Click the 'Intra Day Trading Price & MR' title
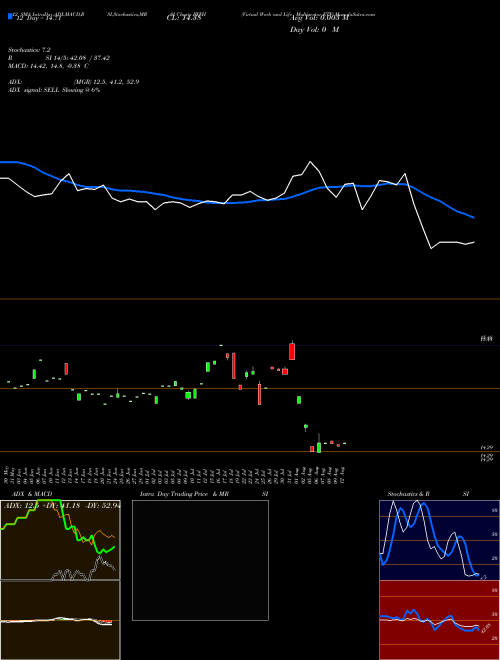The height and width of the screenshot is (660, 500). point(184,494)
